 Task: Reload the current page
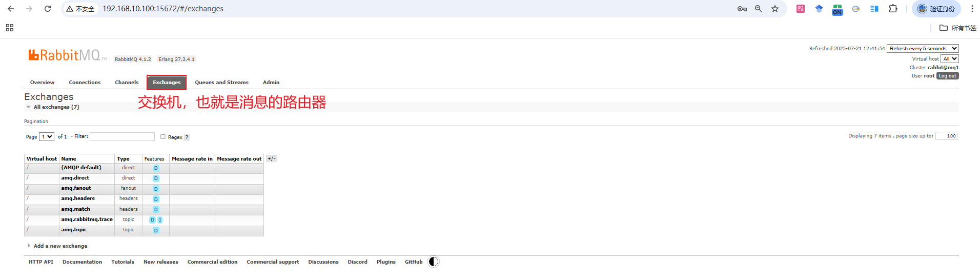48,9
